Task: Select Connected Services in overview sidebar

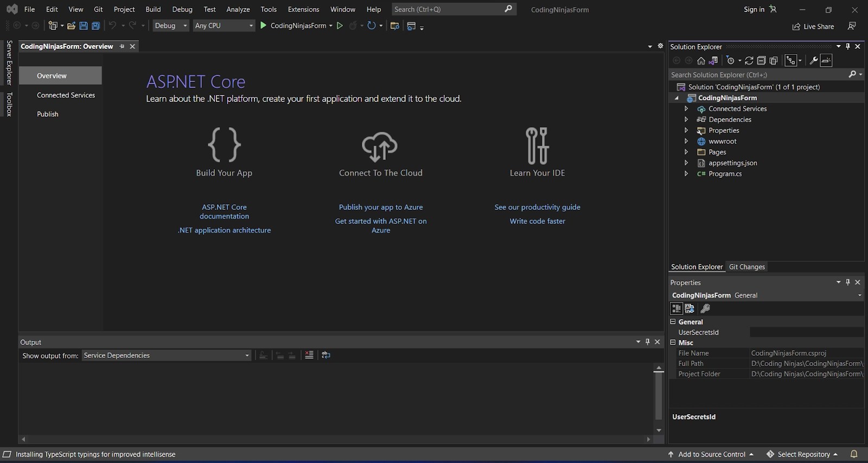Action: [x=66, y=95]
